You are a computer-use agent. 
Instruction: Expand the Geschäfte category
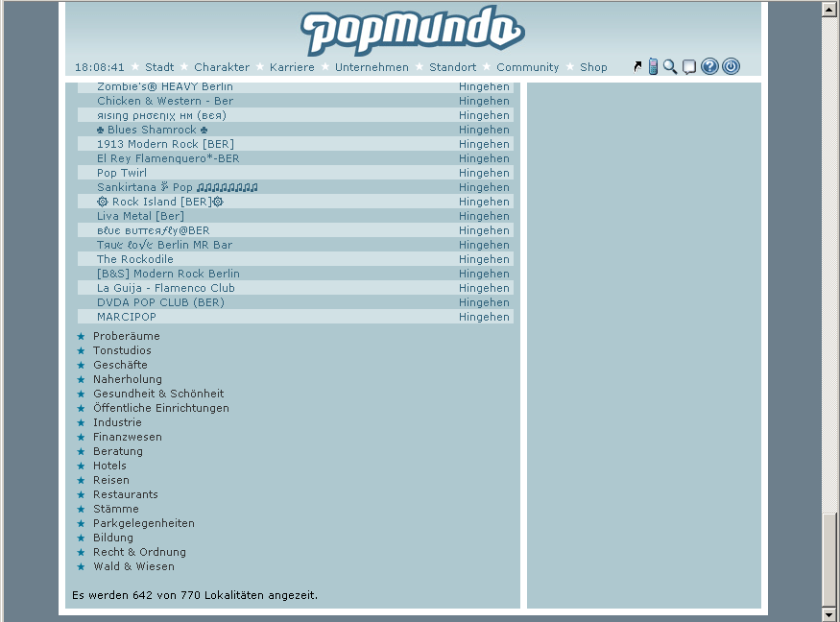pyautogui.click(x=120, y=365)
